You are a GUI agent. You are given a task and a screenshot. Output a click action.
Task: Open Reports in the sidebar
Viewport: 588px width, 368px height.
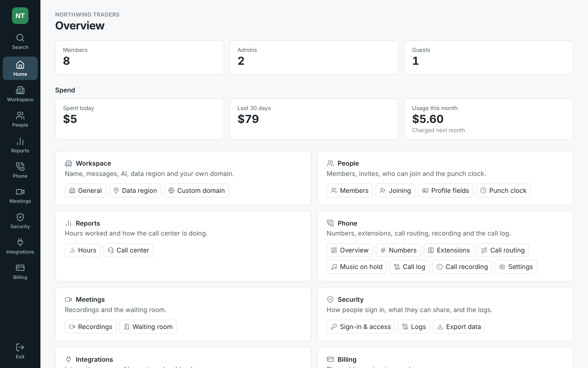point(20,145)
